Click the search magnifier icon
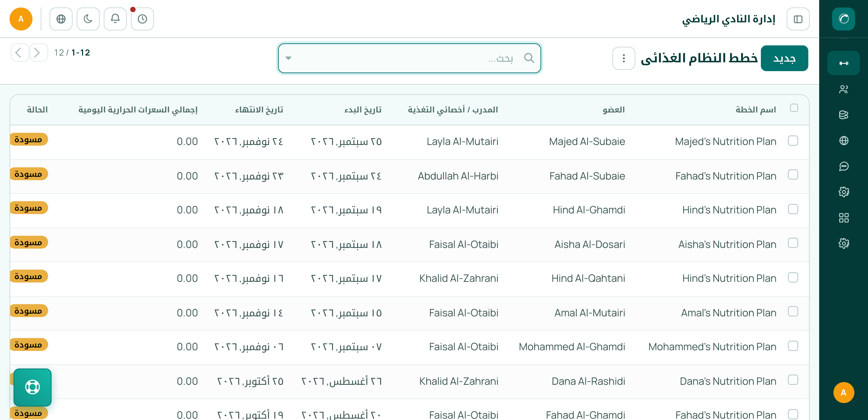 tap(529, 58)
